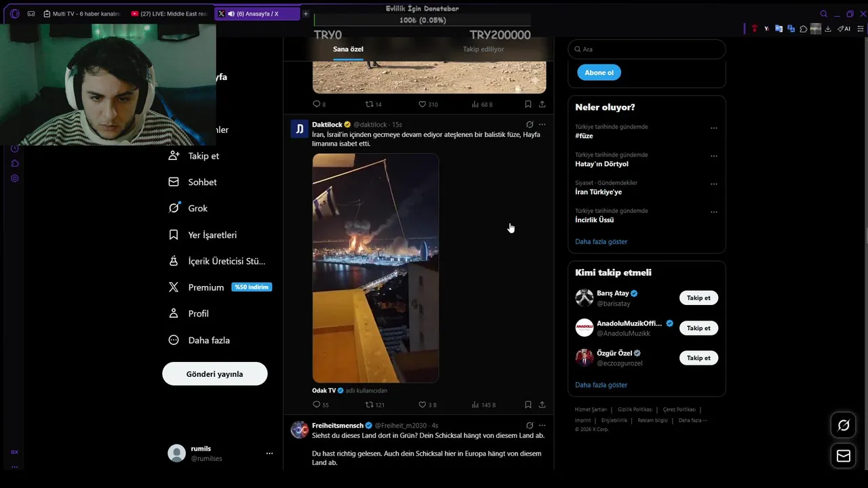
Task: Follow Özgür Özel
Action: pos(698,358)
